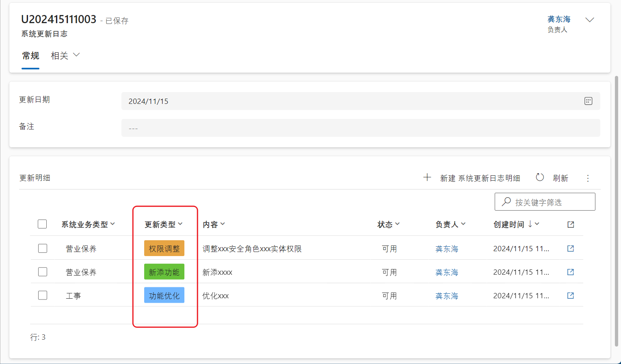Click 营业保养 in the 权限调整 row
Image resolution: width=621 pixels, height=364 pixels.
click(x=81, y=249)
